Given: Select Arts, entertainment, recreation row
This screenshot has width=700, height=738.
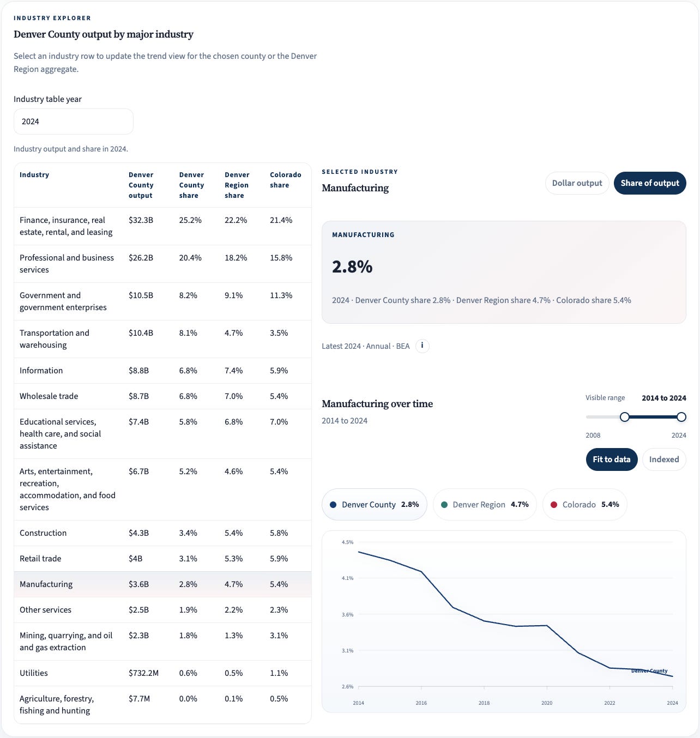Looking at the screenshot, I should 162,489.
